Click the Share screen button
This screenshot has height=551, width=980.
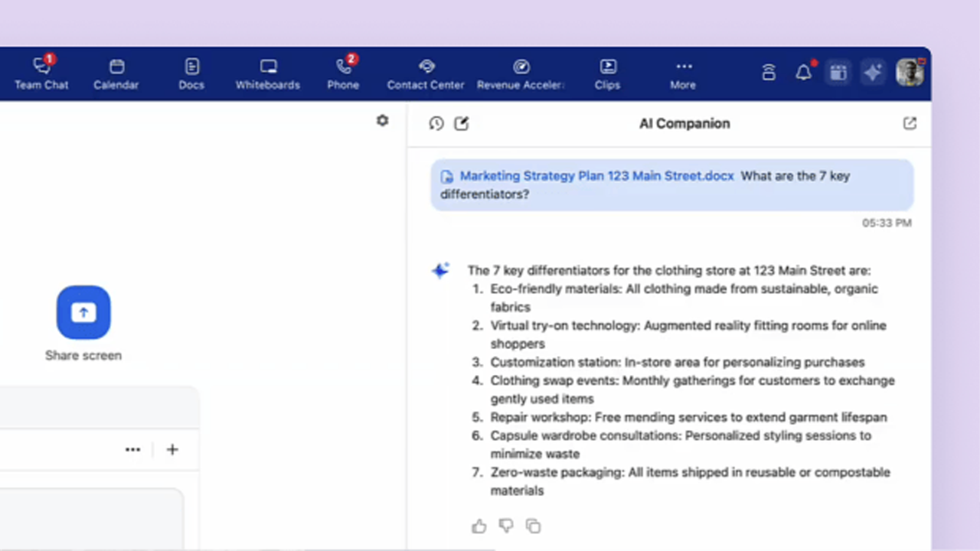click(83, 312)
